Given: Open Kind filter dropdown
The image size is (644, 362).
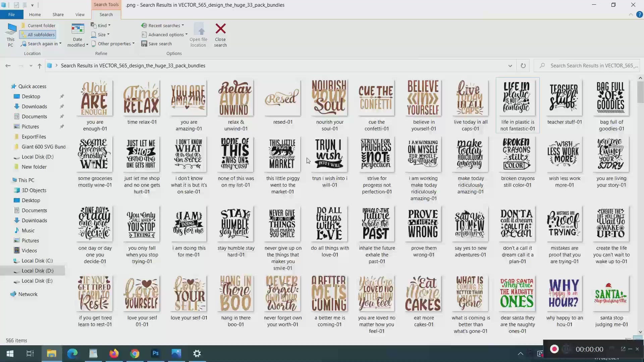Looking at the screenshot, I should pos(101,25).
